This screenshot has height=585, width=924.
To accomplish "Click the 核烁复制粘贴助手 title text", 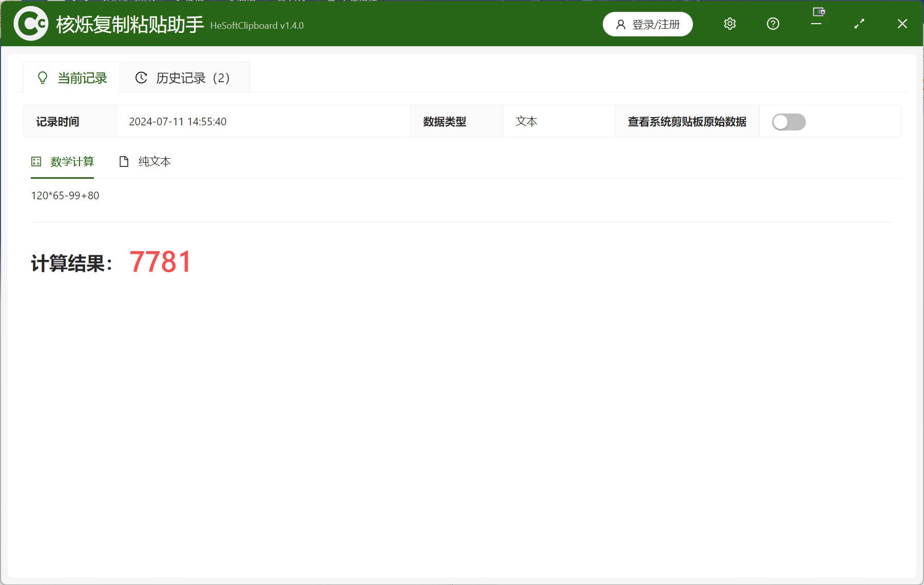I will pos(130,24).
